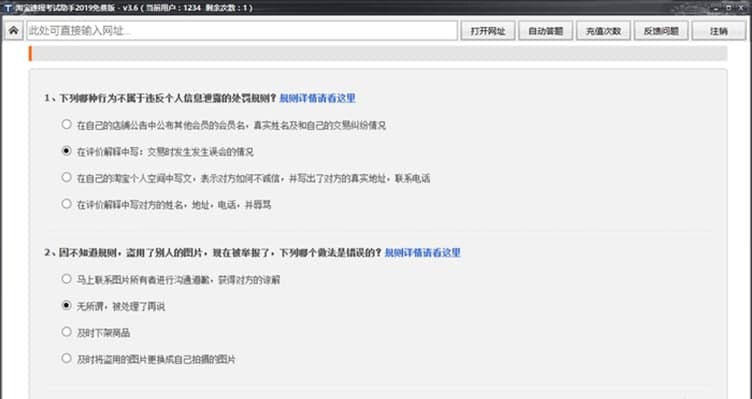Click the home icon button
Viewport: 752px width, 399px height.
[13, 31]
